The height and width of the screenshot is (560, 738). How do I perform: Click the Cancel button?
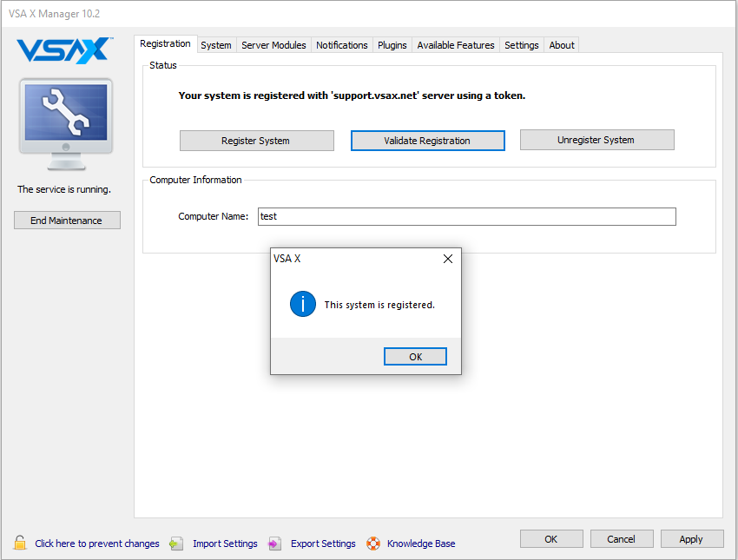coord(622,539)
